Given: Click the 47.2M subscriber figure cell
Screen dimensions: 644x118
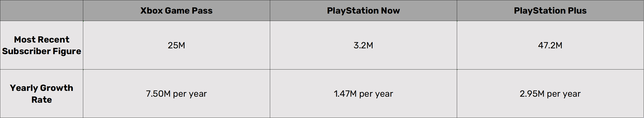Looking at the screenshot, I should pyautogui.click(x=550, y=45).
